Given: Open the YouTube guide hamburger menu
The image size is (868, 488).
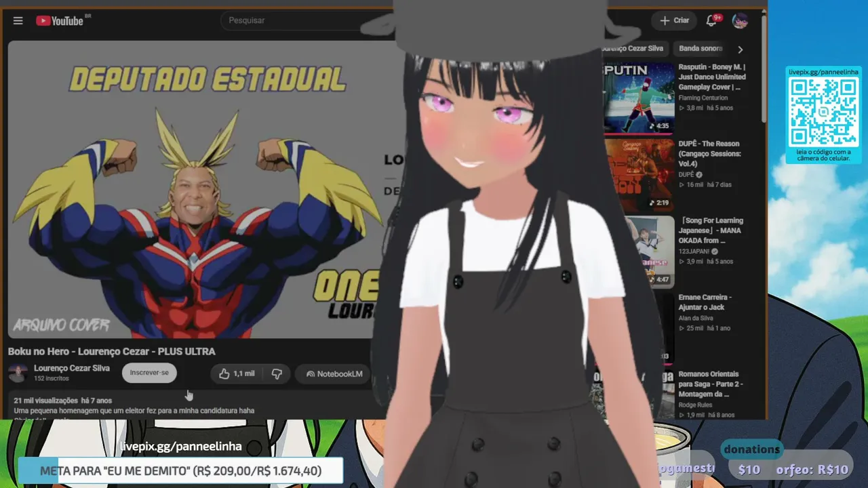Looking at the screenshot, I should [x=18, y=20].
